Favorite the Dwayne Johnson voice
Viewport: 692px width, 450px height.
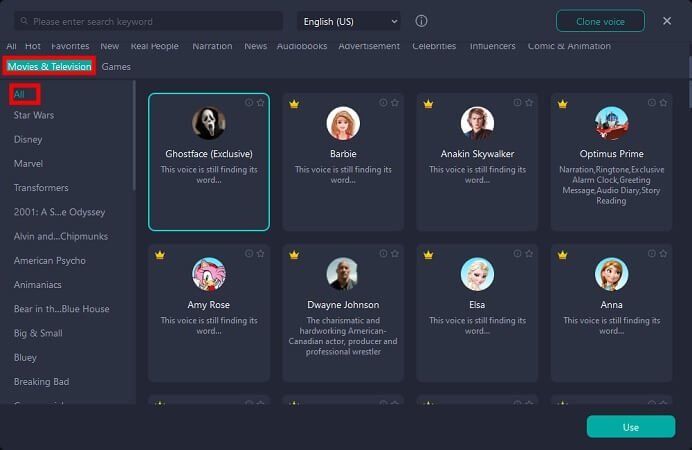click(x=395, y=253)
